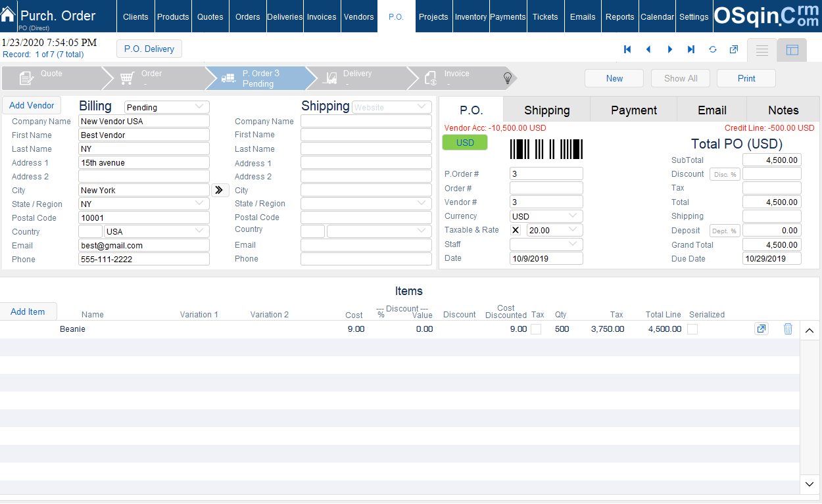Viewport: 822px width, 504px height.
Task: Open the Quote workflow step
Action: coord(51,78)
